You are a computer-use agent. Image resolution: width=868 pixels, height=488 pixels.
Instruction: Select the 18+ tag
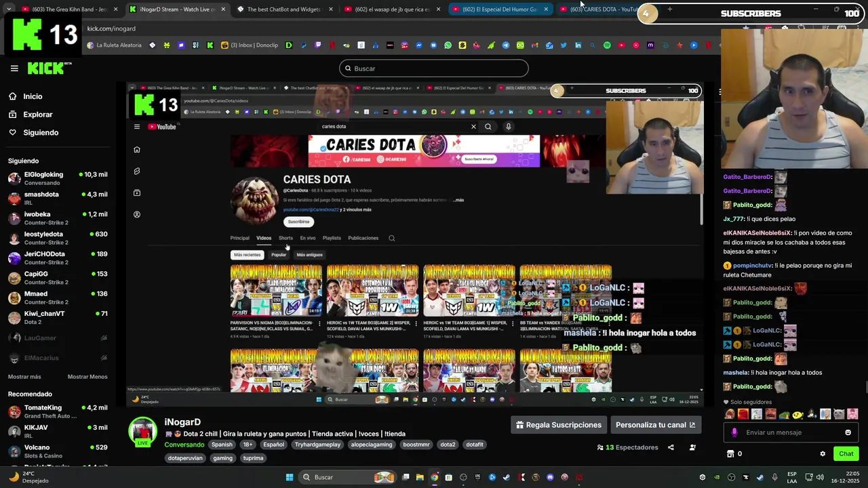[248, 445]
